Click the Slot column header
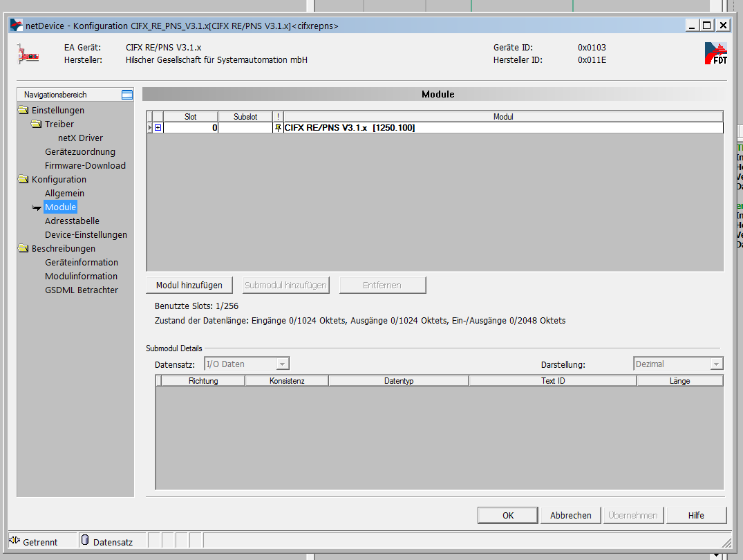743x560 pixels. click(191, 117)
